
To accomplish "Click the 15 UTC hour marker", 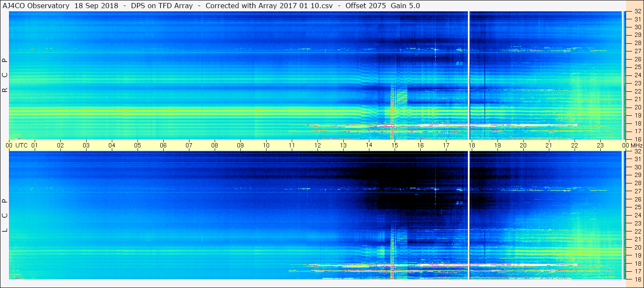I will 395,146.
